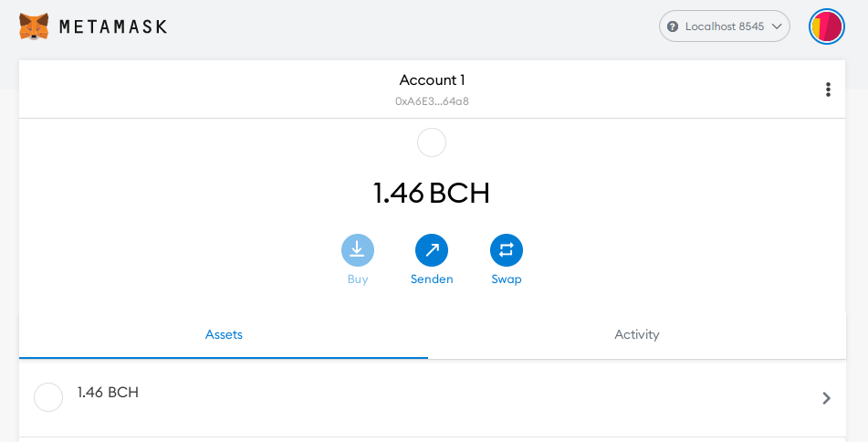
Task: Click the Swap arrows icon button
Action: (x=507, y=250)
